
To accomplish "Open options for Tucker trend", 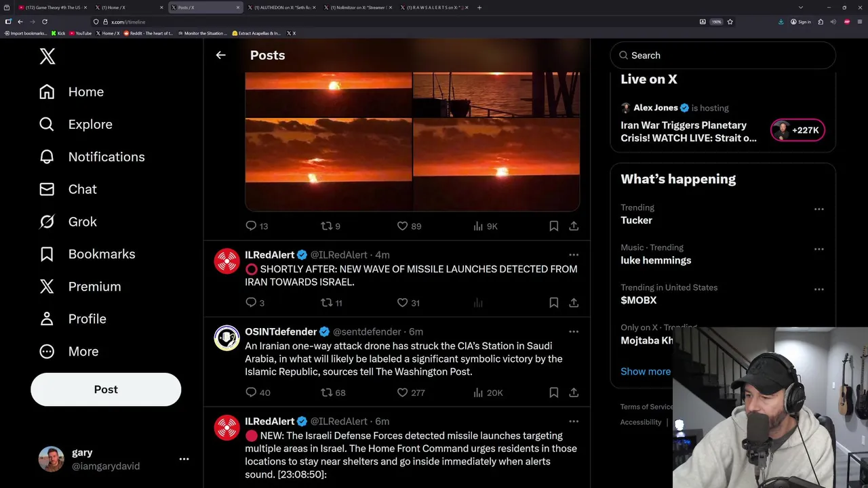I will [819, 209].
